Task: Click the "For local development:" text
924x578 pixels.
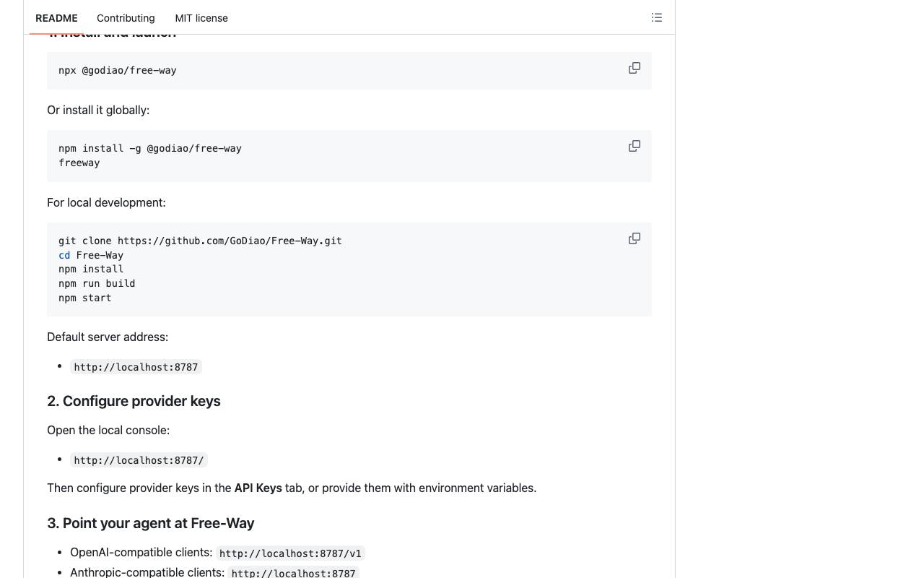Action: 106,202
